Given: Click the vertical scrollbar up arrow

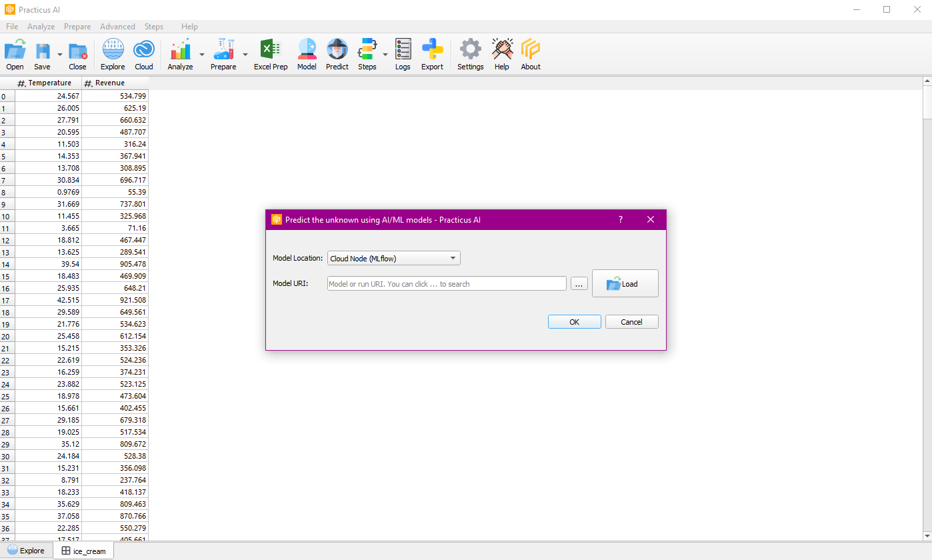Looking at the screenshot, I should [927, 81].
